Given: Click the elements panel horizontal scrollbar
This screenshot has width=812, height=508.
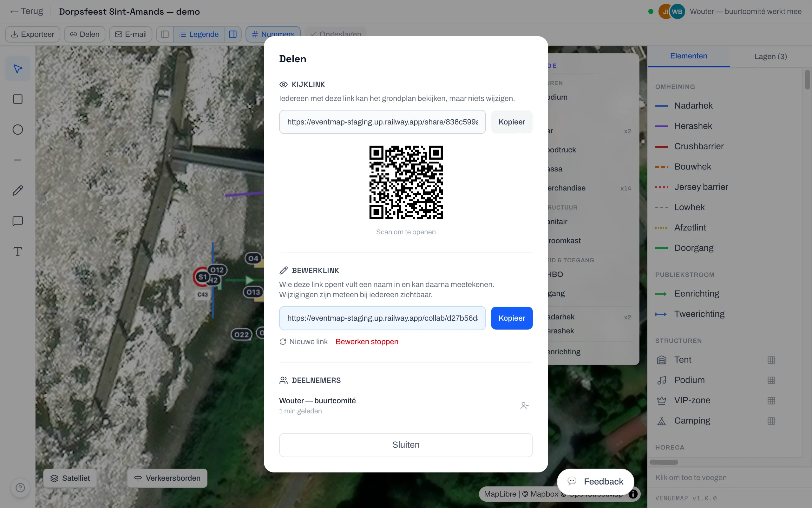Looking at the screenshot, I should pyautogui.click(x=664, y=462).
